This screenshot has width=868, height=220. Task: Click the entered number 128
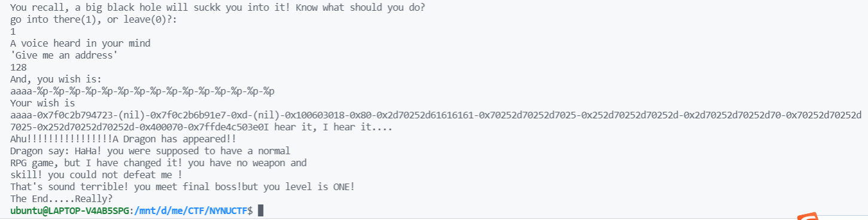pyautogui.click(x=19, y=68)
